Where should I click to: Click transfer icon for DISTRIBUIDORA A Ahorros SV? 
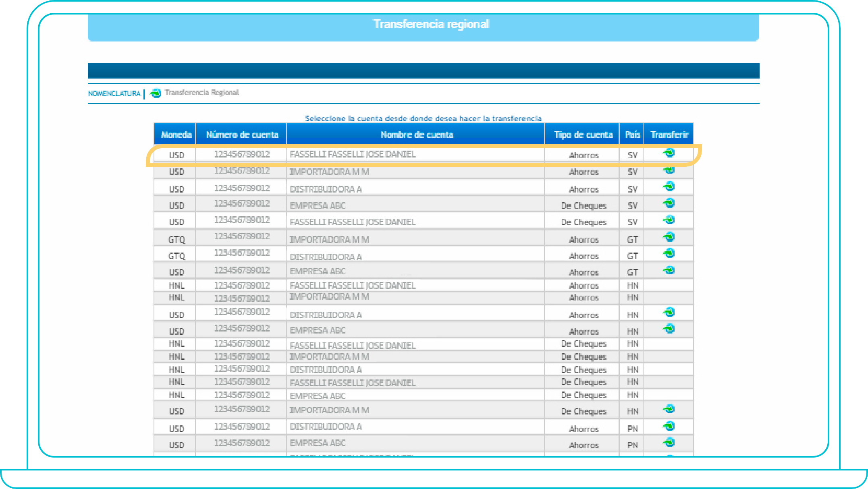pos(669,186)
